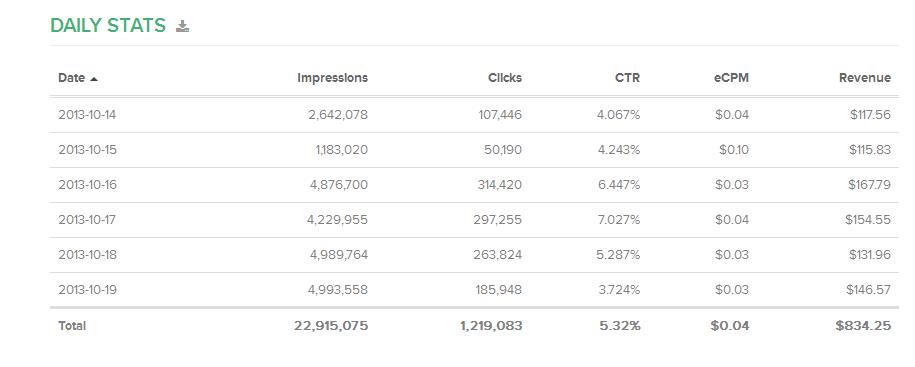This screenshot has height=367, width=915.
Task: Sort table by Clicks column
Action: 505,78
